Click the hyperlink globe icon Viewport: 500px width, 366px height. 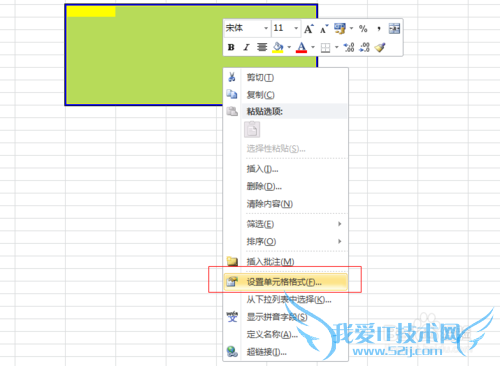coord(232,351)
